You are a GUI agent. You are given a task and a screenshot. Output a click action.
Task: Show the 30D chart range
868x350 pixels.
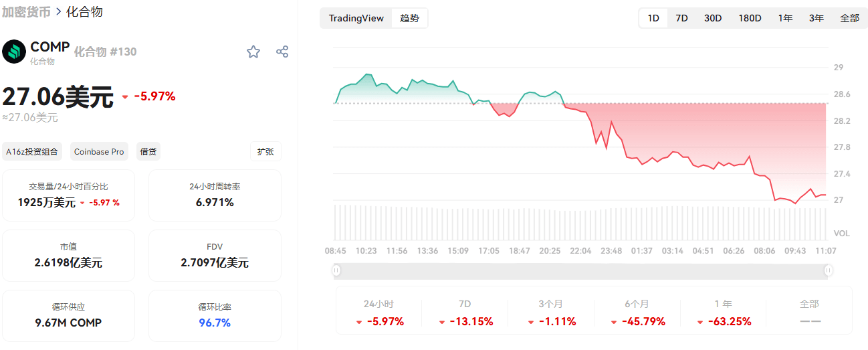click(713, 18)
